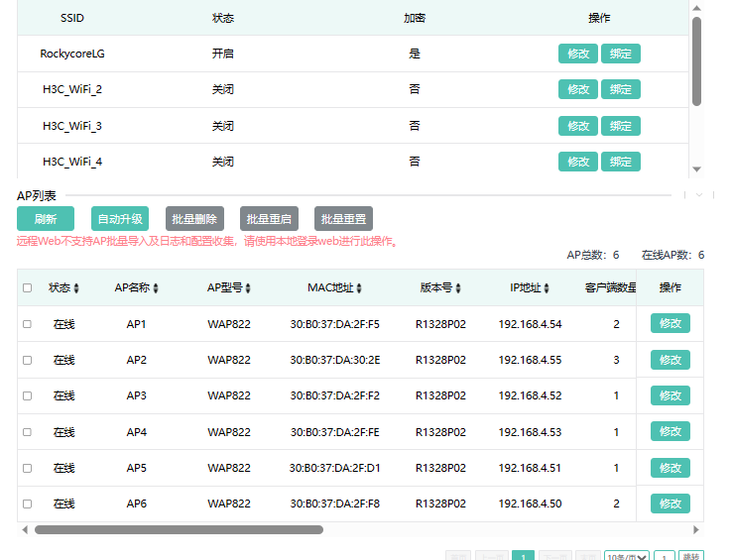Select MAC address 30:B0:37:DA:2F:F8
This screenshot has width=731, height=560.
[334, 504]
